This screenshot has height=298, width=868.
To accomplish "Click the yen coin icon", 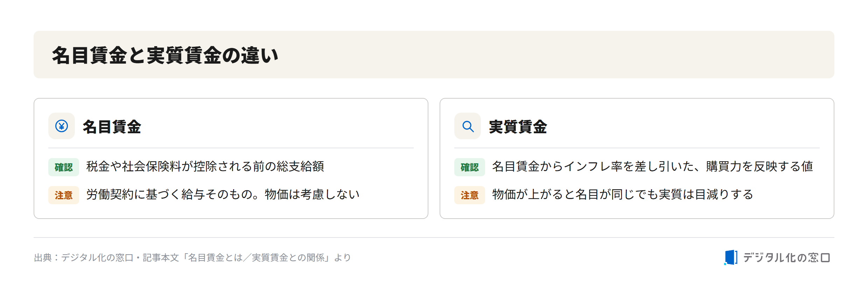I will coord(62,126).
